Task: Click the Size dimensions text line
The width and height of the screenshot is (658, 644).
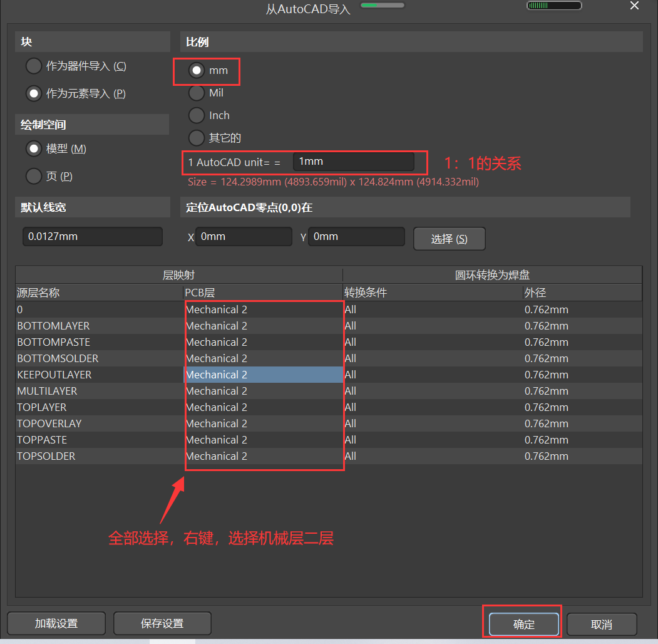Action: point(333,182)
